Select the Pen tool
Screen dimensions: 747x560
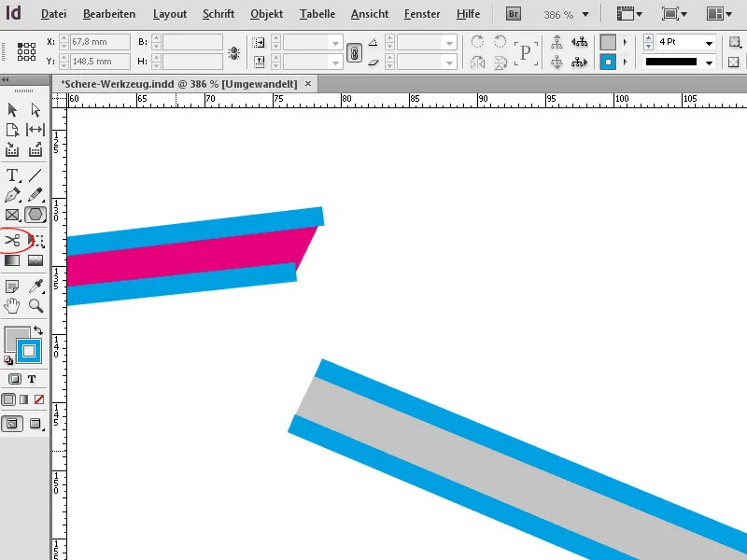pyautogui.click(x=12, y=194)
